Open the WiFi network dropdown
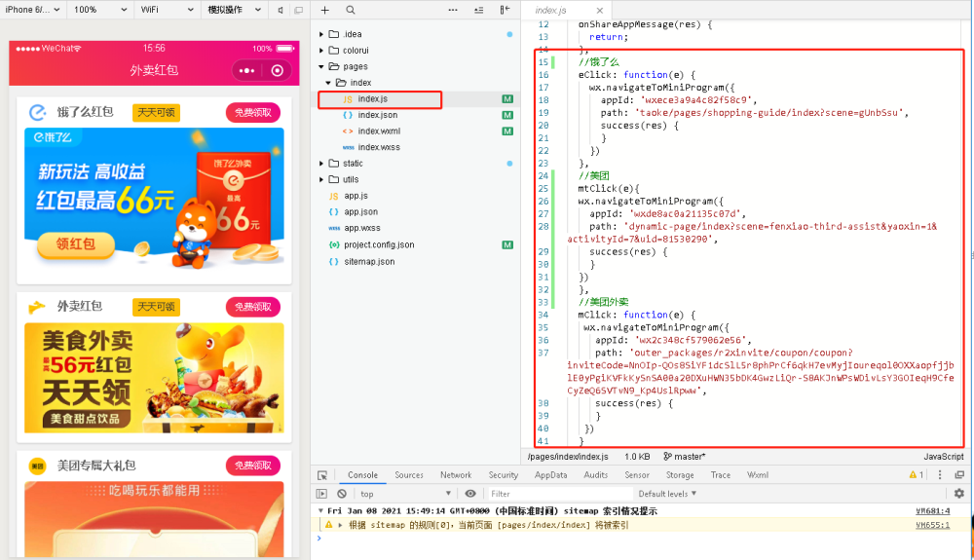This screenshot has width=974, height=560. pyautogui.click(x=168, y=10)
